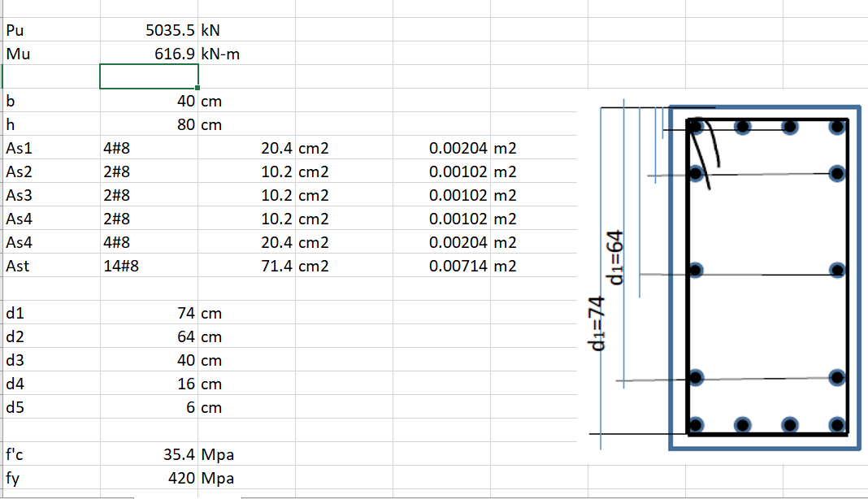Select cell with b value 40
The width and height of the screenshot is (868, 499).
coord(149,101)
